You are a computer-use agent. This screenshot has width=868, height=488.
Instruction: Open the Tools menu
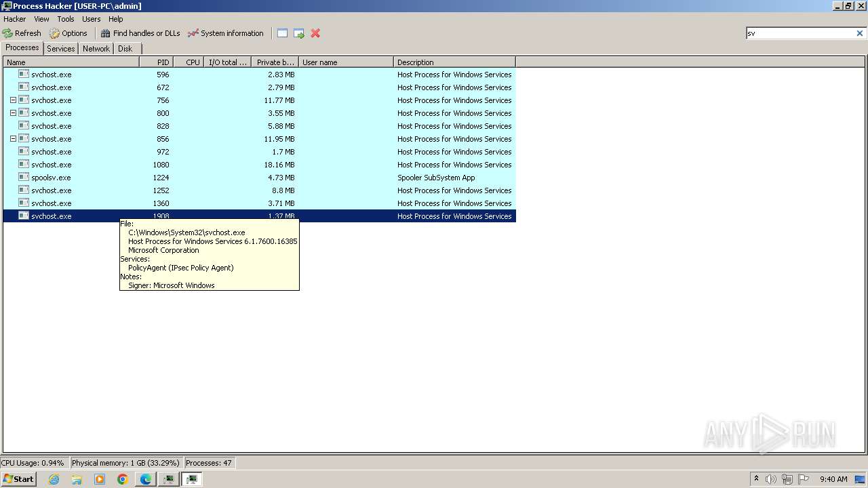66,19
